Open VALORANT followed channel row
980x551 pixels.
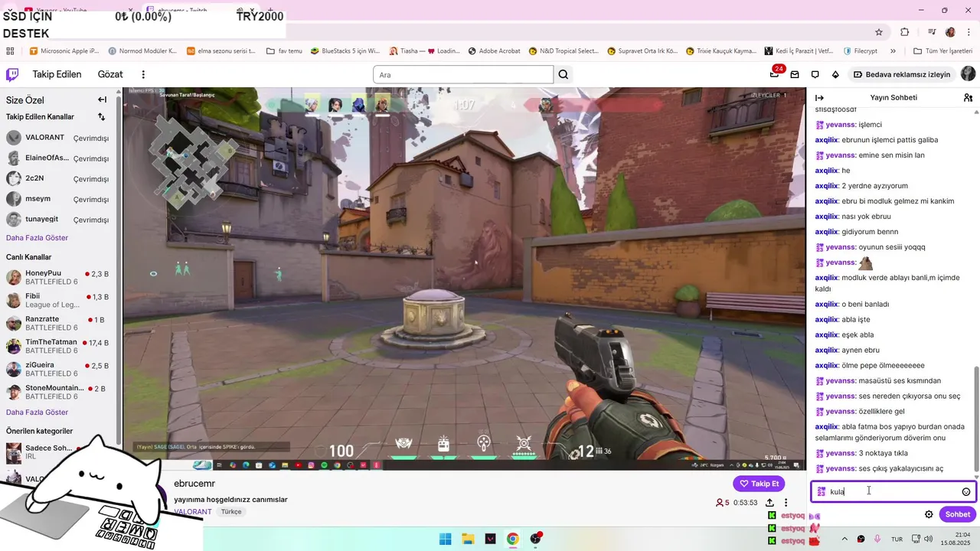coord(57,138)
